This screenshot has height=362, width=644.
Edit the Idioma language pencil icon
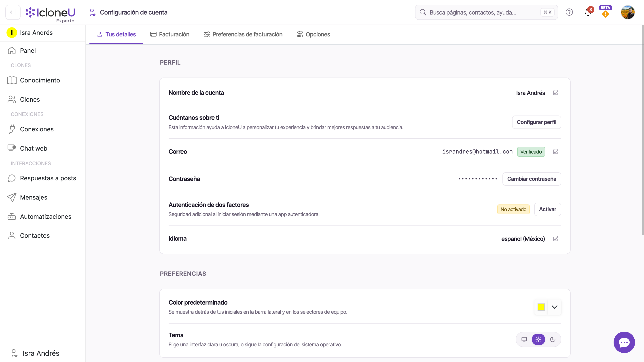pyautogui.click(x=555, y=239)
